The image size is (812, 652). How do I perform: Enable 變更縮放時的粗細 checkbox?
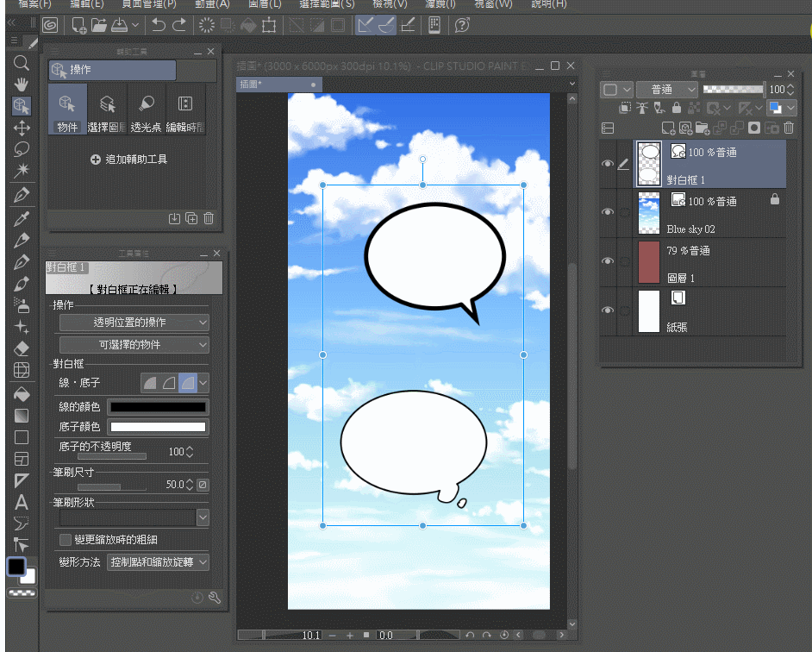click(66, 540)
